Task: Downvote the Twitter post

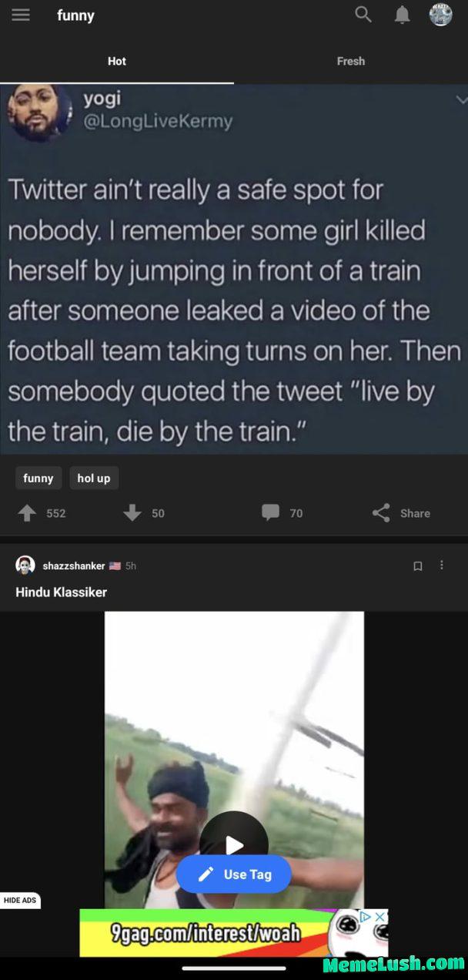Action: pyautogui.click(x=132, y=513)
